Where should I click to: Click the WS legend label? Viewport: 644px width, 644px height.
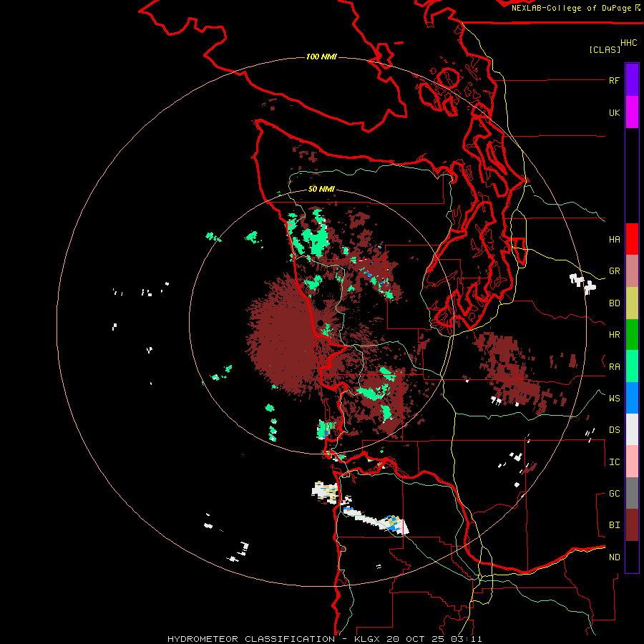click(614, 398)
